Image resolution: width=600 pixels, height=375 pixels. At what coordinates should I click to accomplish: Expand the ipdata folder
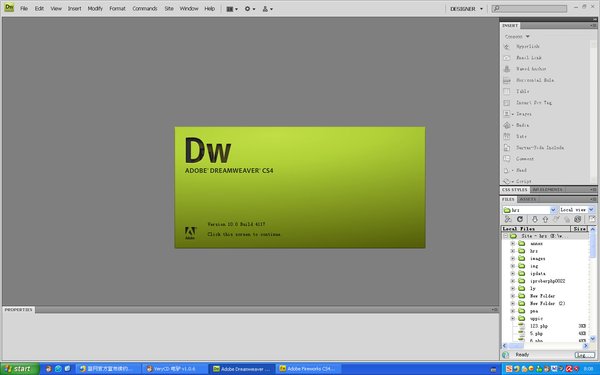tap(513, 274)
